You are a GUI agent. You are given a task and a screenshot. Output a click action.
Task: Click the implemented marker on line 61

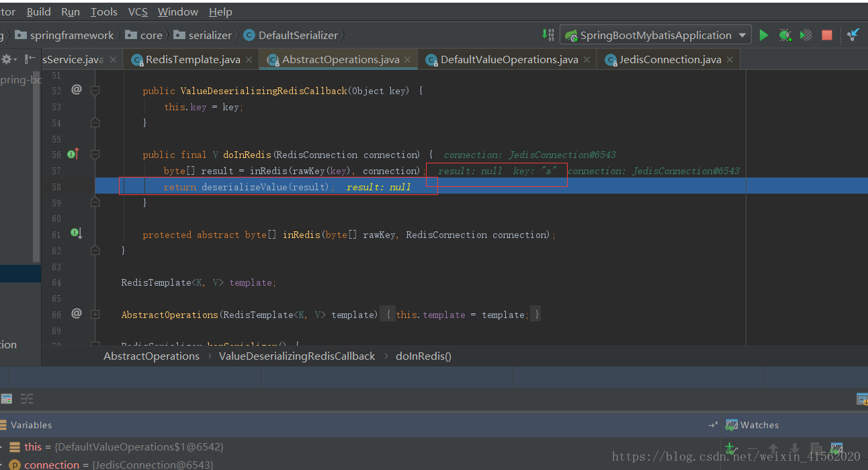point(76,233)
